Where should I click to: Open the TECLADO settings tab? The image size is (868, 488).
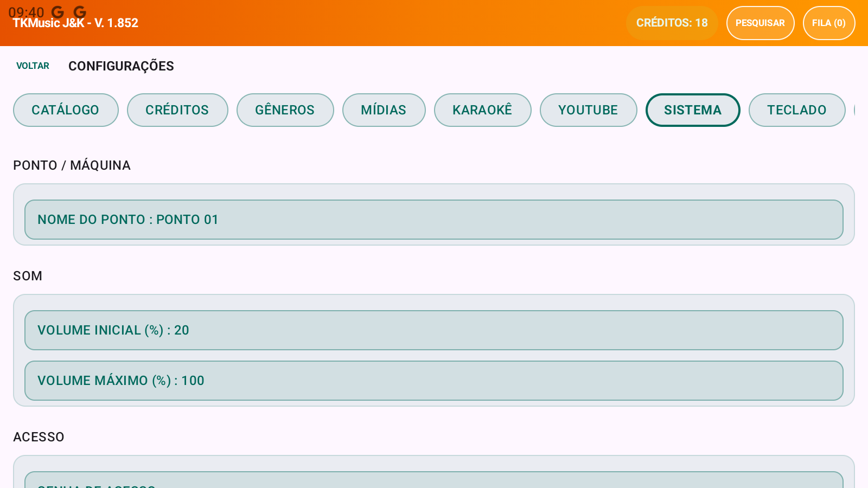click(797, 110)
